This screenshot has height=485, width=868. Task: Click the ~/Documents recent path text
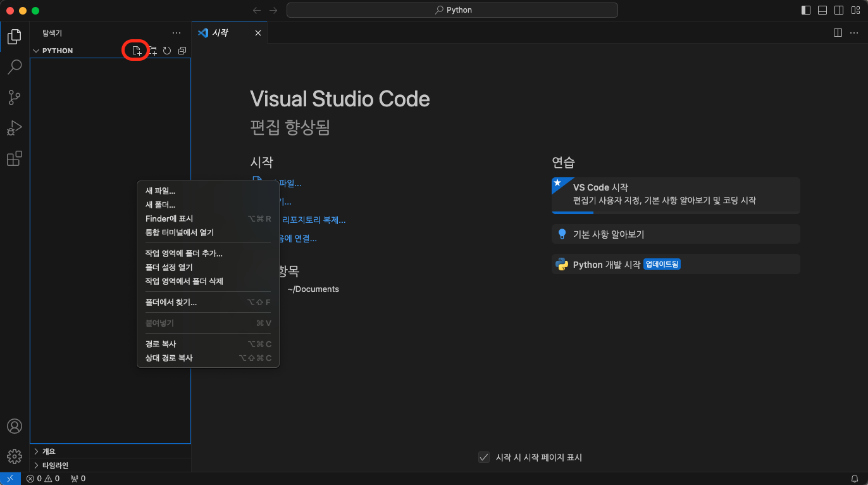coord(313,289)
